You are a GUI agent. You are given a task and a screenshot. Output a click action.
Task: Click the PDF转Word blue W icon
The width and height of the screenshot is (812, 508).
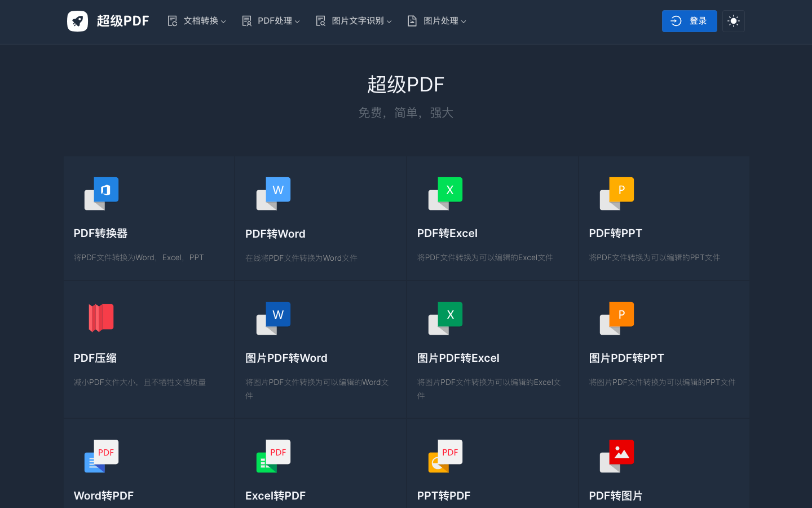click(273, 193)
